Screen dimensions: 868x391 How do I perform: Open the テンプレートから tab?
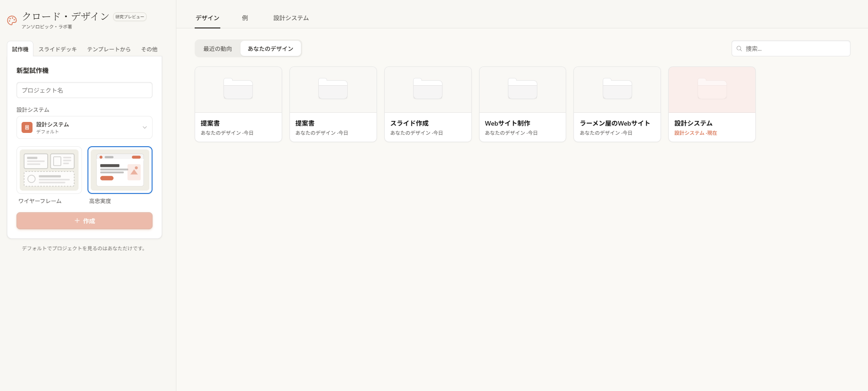(x=109, y=49)
